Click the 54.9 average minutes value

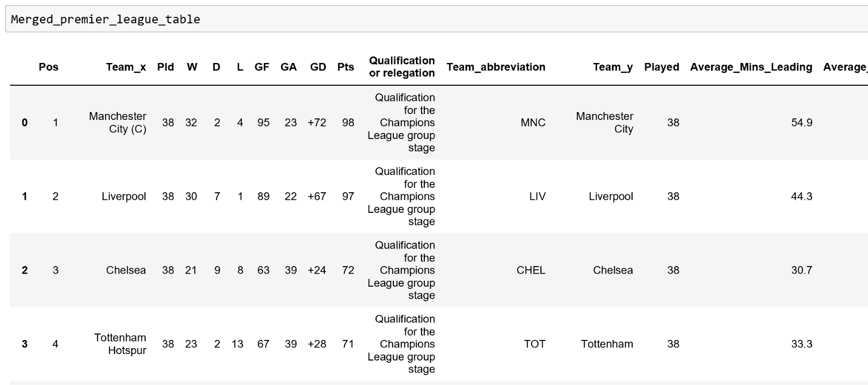801,123
